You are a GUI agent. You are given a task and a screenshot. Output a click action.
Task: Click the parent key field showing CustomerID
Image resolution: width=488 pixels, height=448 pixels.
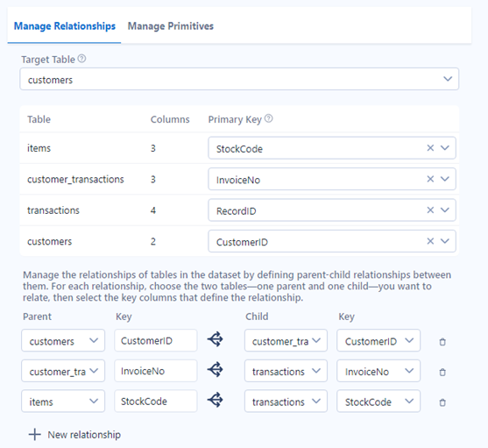[x=156, y=340]
